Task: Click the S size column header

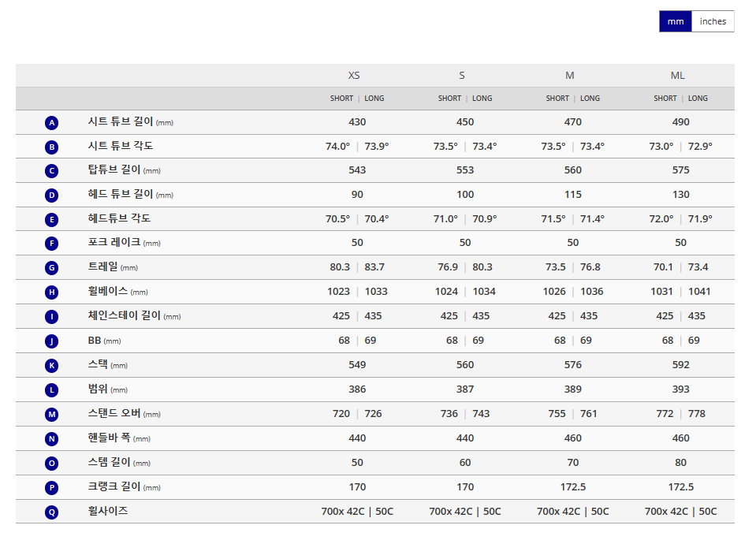Action: click(x=462, y=76)
